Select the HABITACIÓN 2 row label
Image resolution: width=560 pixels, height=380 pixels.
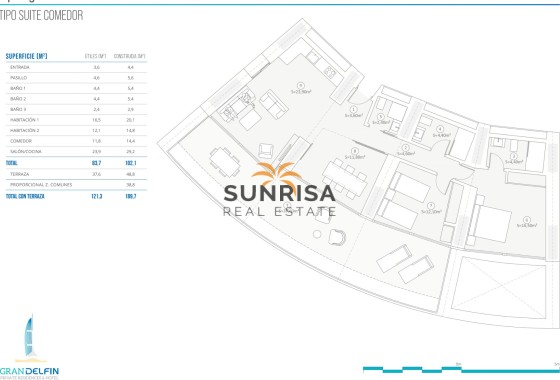(x=25, y=130)
